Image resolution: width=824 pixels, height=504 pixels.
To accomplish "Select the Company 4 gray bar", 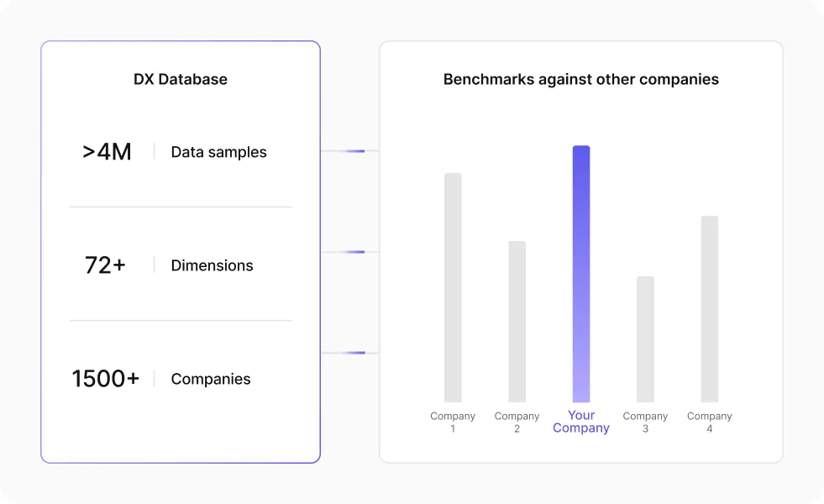I will click(x=710, y=309).
